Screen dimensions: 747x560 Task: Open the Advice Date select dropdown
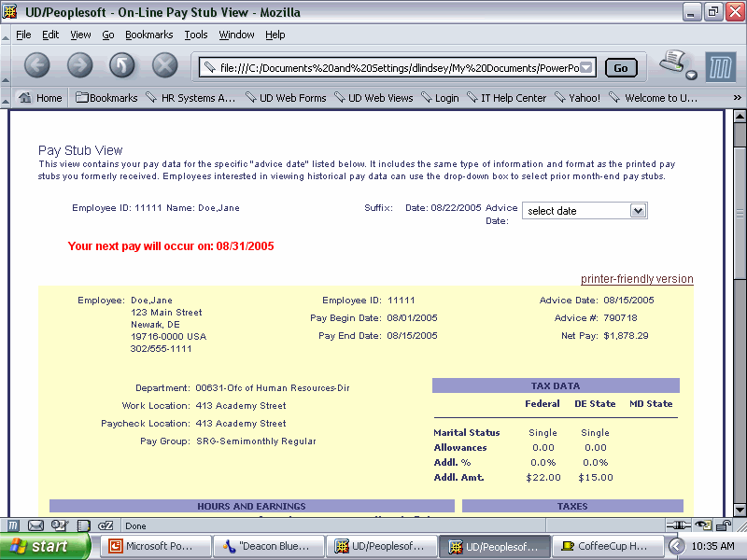pos(585,211)
